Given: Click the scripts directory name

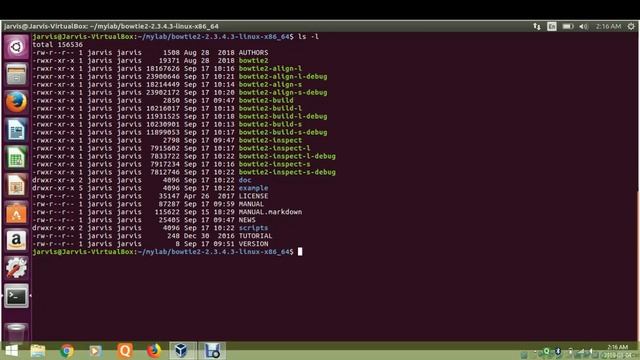Looking at the screenshot, I should pyautogui.click(x=253, y=228).
